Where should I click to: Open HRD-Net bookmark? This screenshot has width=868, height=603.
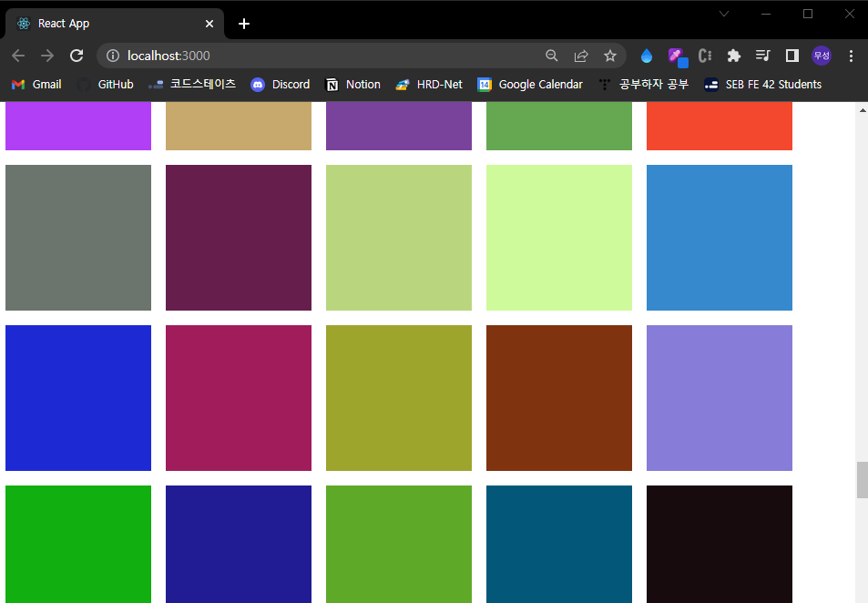pos(429,84)
